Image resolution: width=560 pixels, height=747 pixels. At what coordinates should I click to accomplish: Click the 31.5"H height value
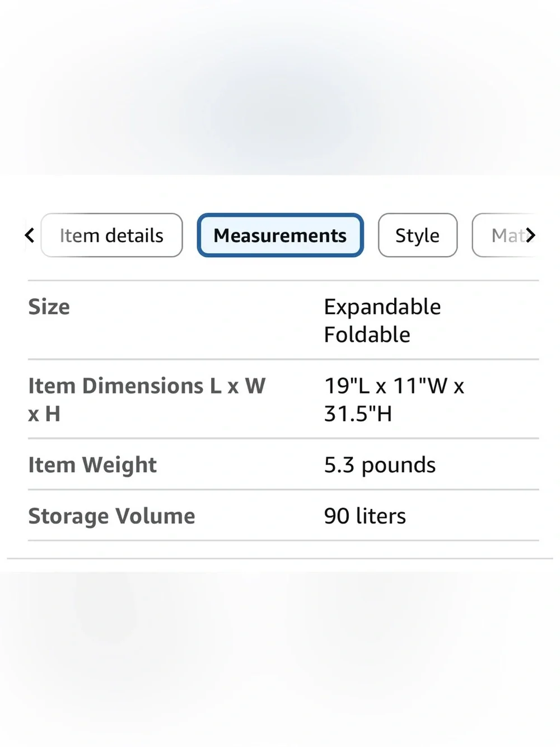click(x=358, y=414)
